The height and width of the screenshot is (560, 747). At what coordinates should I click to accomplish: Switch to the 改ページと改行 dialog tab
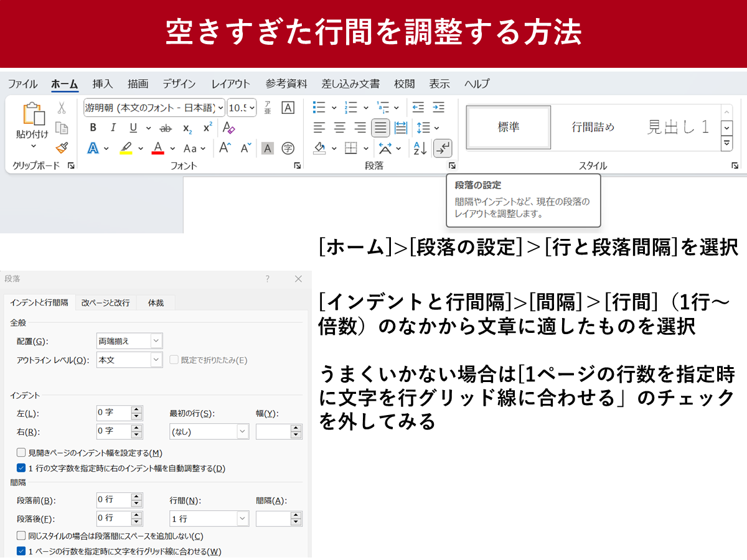coord(105,302)
